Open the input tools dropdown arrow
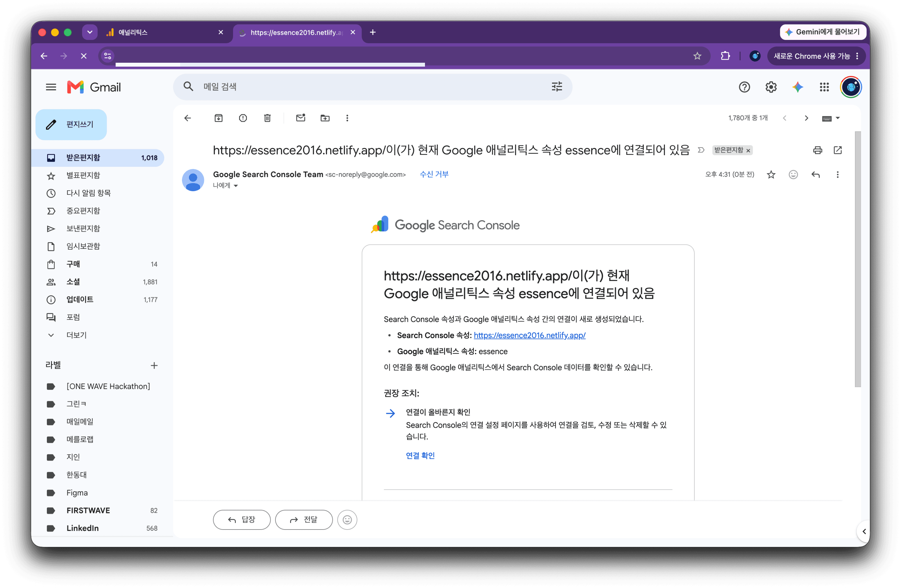This screenshot has width=901, height=588. pos(838,118)
